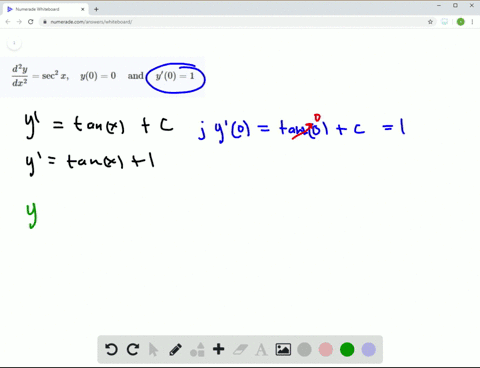Click the insert image tool

coord(283,350)
